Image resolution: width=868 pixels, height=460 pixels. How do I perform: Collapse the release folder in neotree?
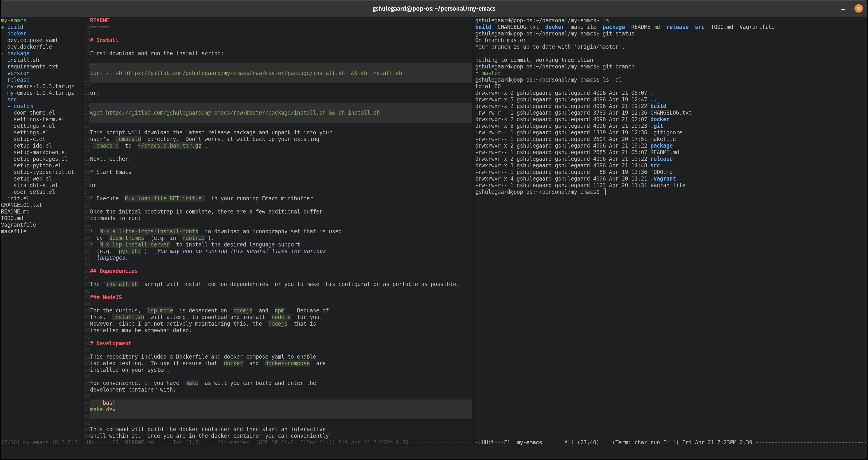15,80
